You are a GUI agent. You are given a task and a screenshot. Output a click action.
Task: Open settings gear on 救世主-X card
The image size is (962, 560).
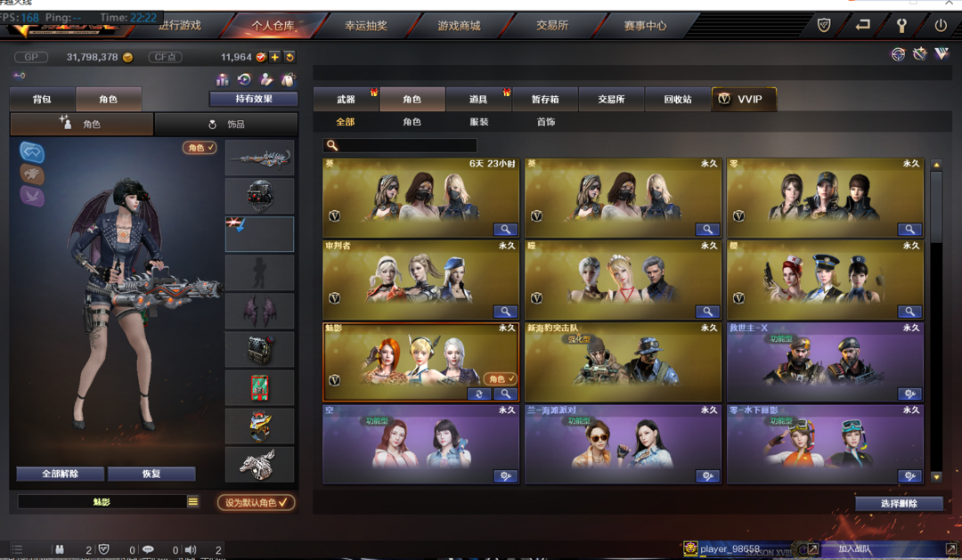click(x=909, y=394)
